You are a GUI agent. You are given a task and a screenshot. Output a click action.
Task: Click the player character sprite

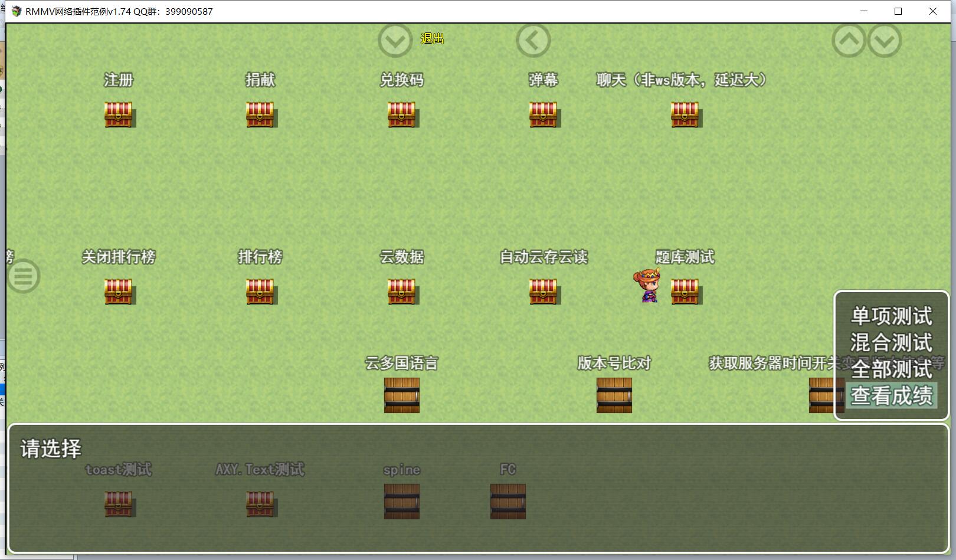[647, 285]
